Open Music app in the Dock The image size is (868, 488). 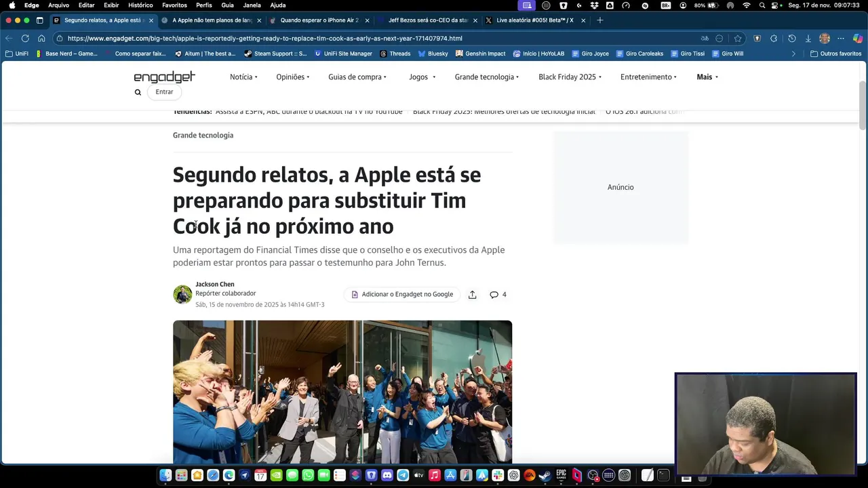[434, 475]
